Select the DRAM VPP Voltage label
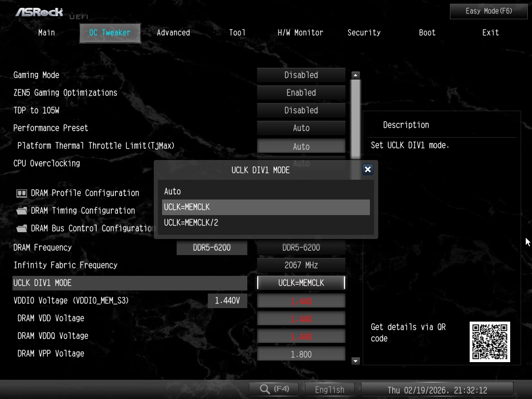The image size is (532, 399). [50, 353]
